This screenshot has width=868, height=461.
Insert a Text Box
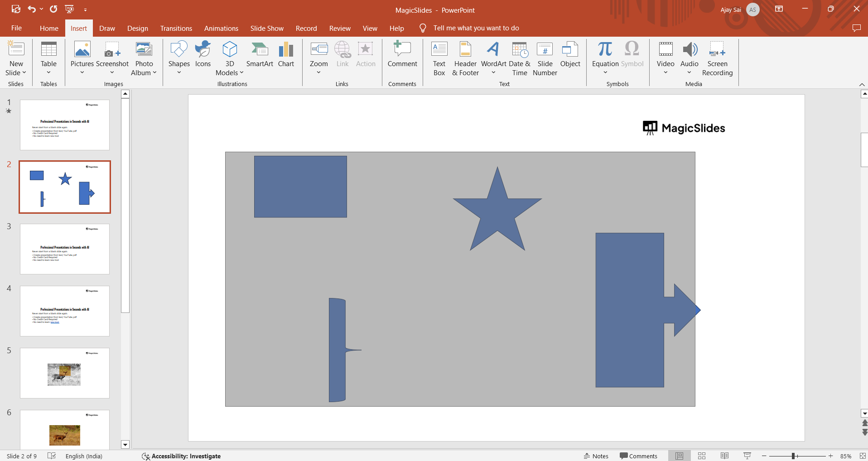click(x=439, y=58)
